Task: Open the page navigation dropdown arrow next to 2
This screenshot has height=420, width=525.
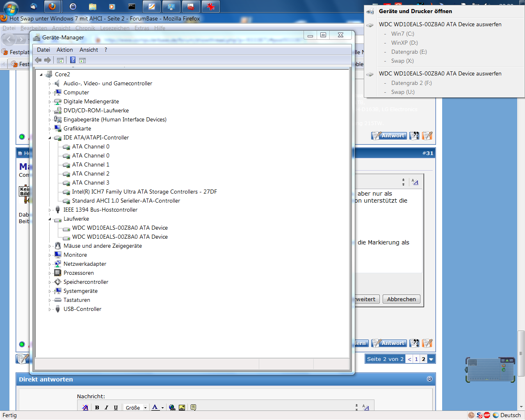Action: [431, 359]
